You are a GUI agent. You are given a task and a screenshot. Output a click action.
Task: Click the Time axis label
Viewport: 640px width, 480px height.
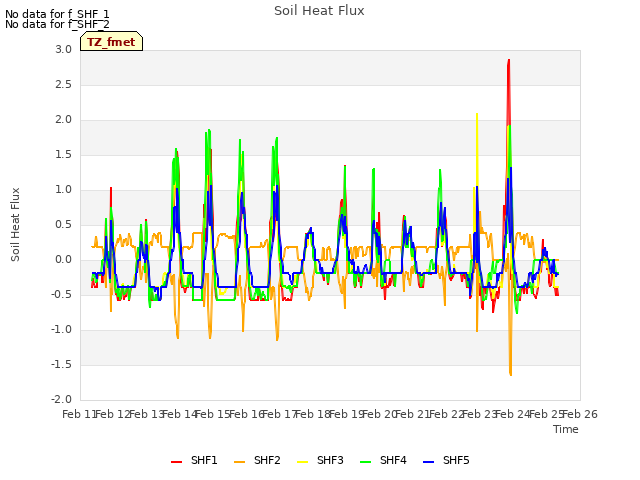(x=566, y=429)
